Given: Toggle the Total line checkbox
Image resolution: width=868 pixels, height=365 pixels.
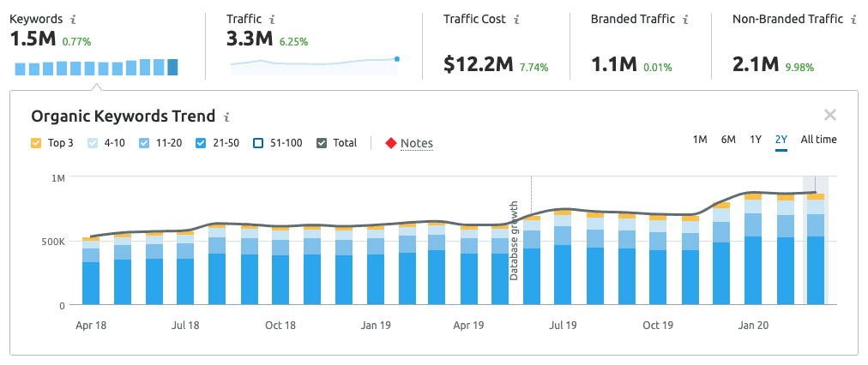Looking at the screenshot, I should [321, 143].
